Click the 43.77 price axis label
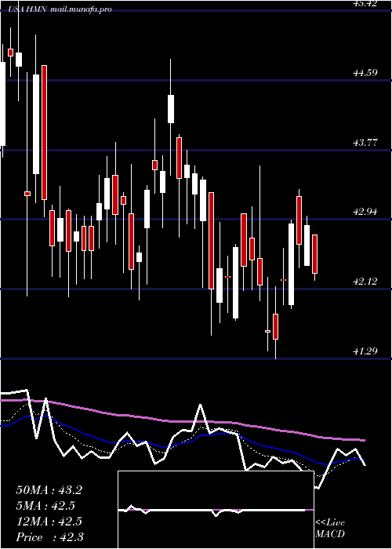Viewport: 392px width, 549px height. (x=367, y=143)
